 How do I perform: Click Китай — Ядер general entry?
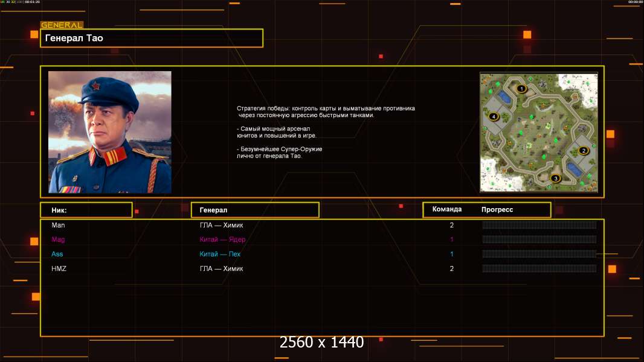[x=222, y=240]
